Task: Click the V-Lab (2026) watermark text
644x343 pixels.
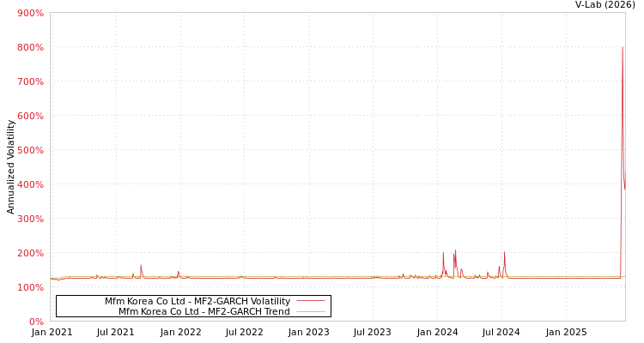Action: click(x=605, y=4)
